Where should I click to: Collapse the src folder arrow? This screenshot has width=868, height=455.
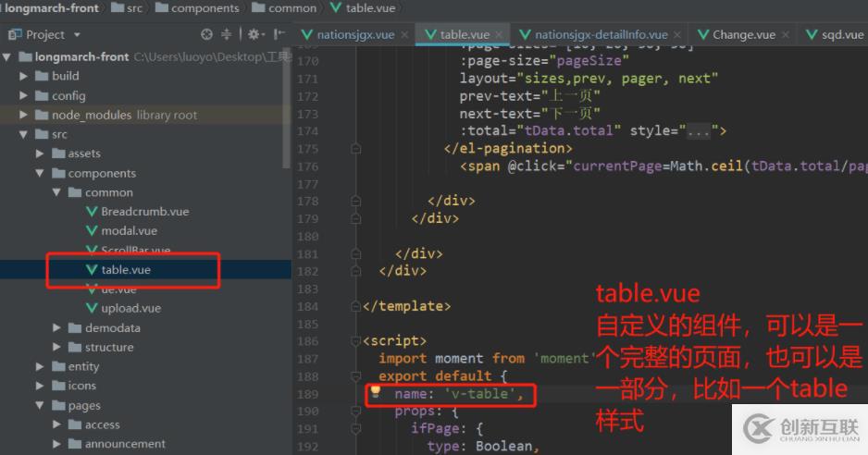coord(23,134)
